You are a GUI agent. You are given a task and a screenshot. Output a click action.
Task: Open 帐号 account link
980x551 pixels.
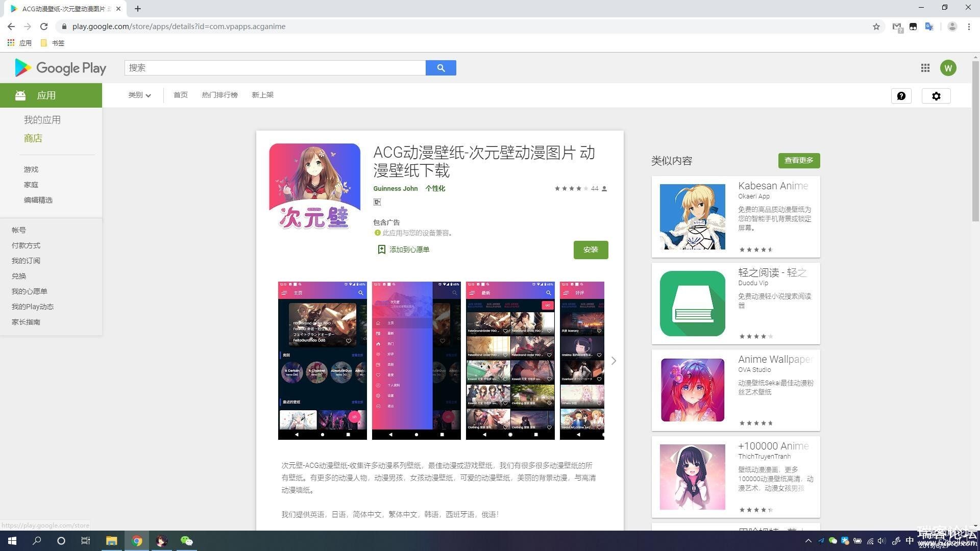[x=19, y=230]
